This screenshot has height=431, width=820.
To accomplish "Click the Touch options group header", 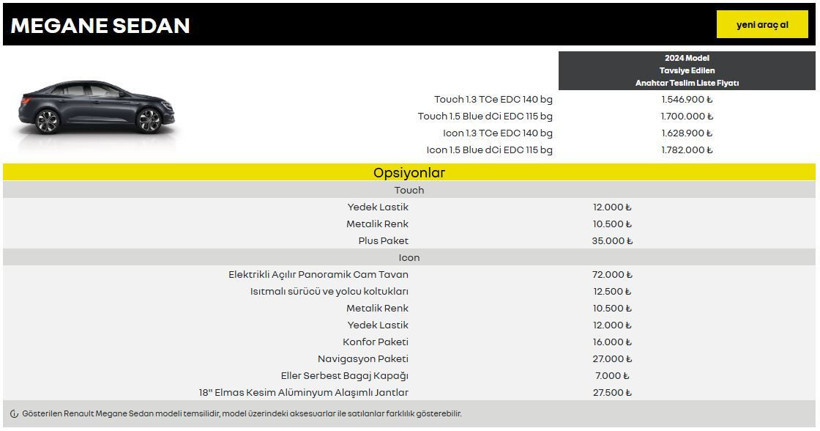I will [x=409, y=190].
